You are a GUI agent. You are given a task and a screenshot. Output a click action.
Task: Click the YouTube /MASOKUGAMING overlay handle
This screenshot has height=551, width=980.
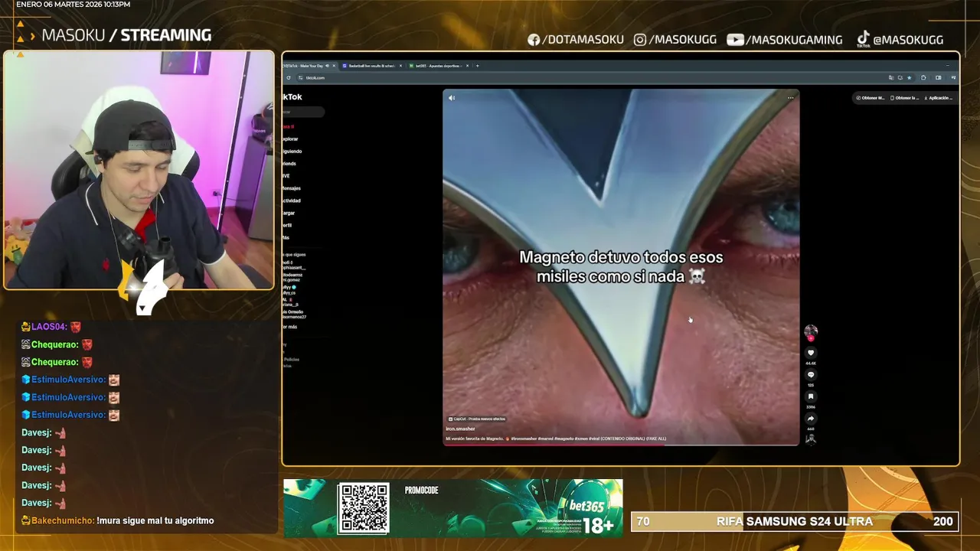click(x=785, y=40)
